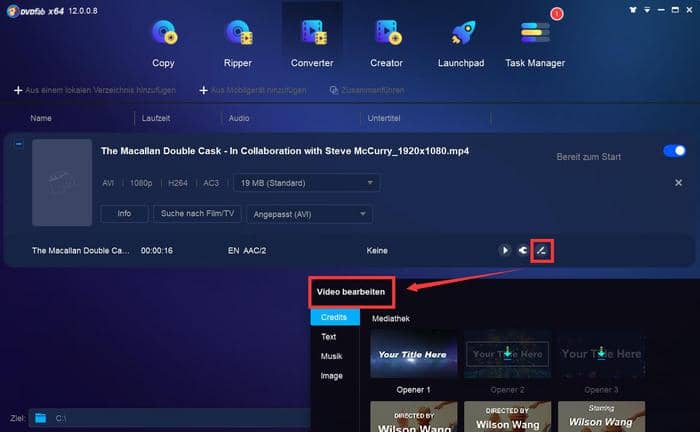Open the video edit pencil icon
700x432 pixels.
click(x=542, y=250)
